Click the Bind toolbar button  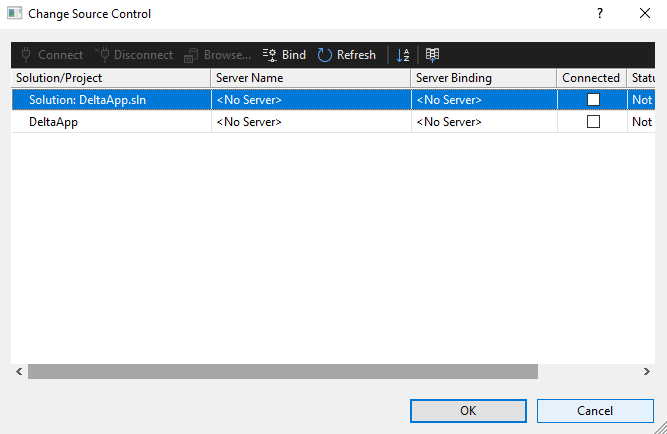point(284,55)
